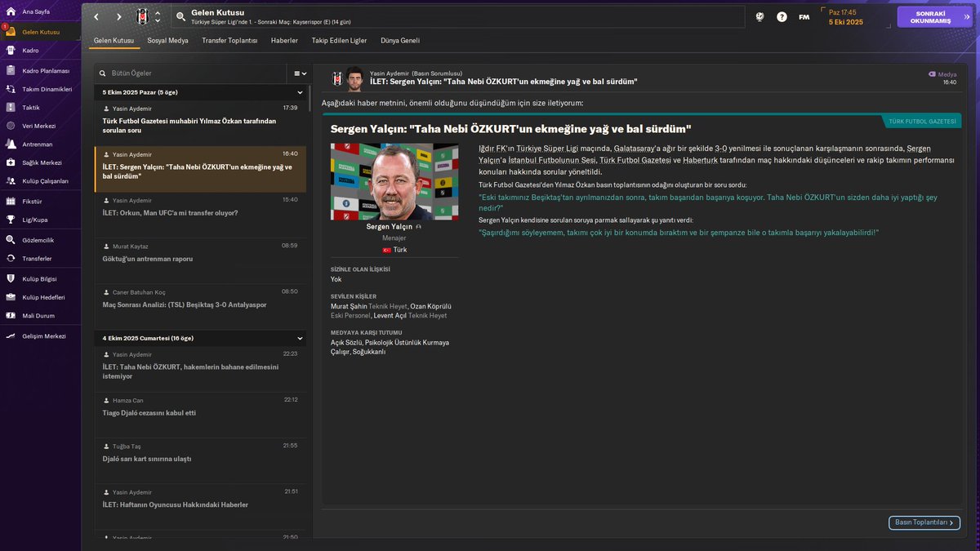Click the Beşiktaş club badge in top bar
This screenshot has width=980, height=551.
[142, 16]
